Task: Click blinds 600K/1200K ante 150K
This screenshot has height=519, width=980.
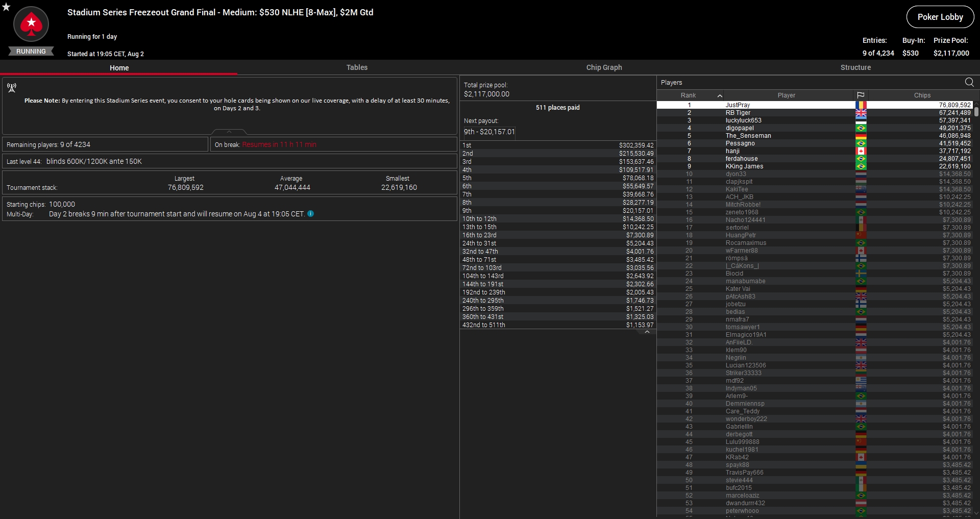Action: [94, 161]
